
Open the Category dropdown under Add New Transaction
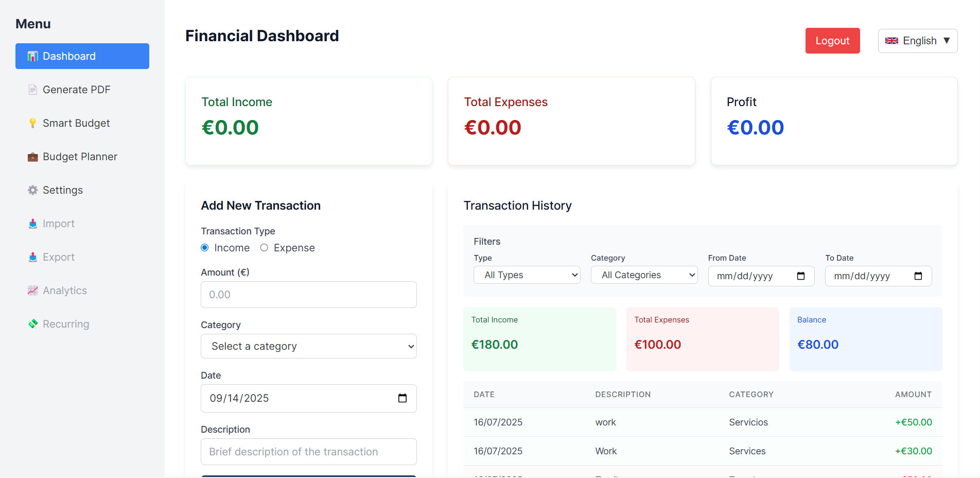point(308,346)
